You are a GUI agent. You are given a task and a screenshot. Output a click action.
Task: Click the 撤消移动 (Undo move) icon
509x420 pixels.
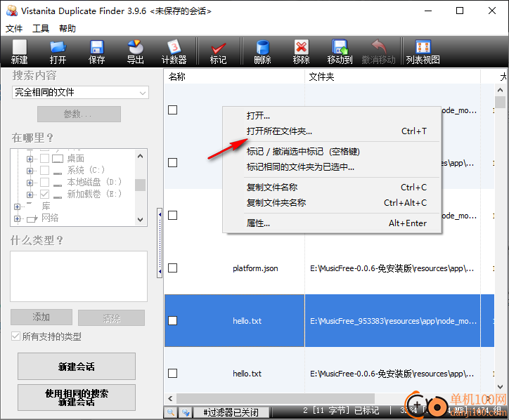[x=378, y=52]
